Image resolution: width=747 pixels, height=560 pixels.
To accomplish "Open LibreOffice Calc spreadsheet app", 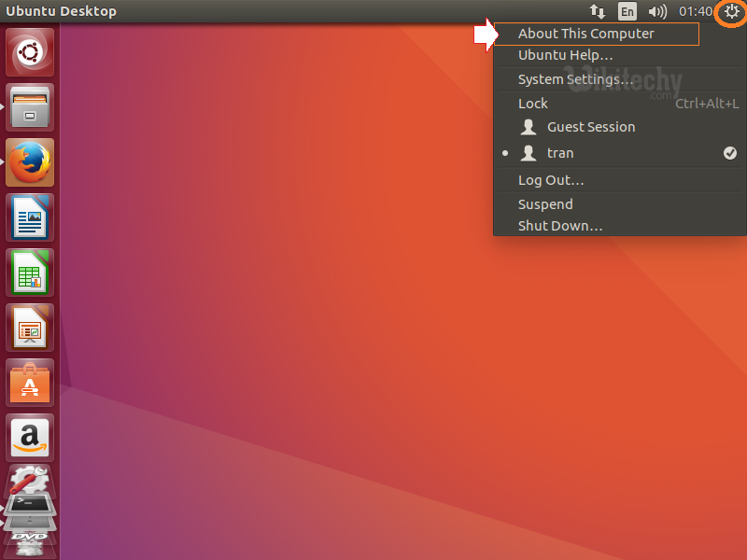I will [31, 273].
